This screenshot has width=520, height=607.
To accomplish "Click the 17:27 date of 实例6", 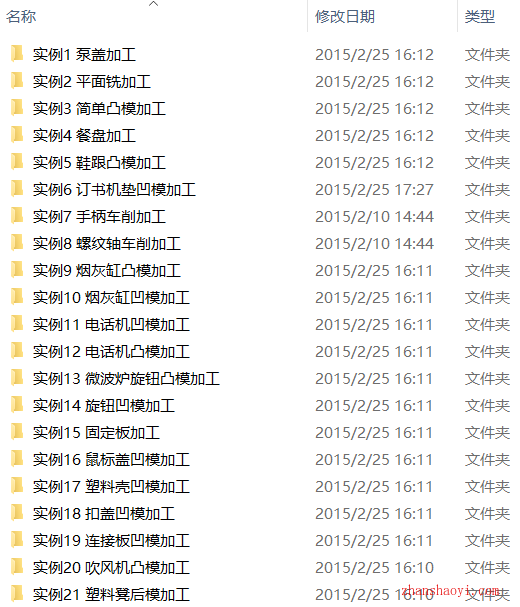I will point(414,190).
